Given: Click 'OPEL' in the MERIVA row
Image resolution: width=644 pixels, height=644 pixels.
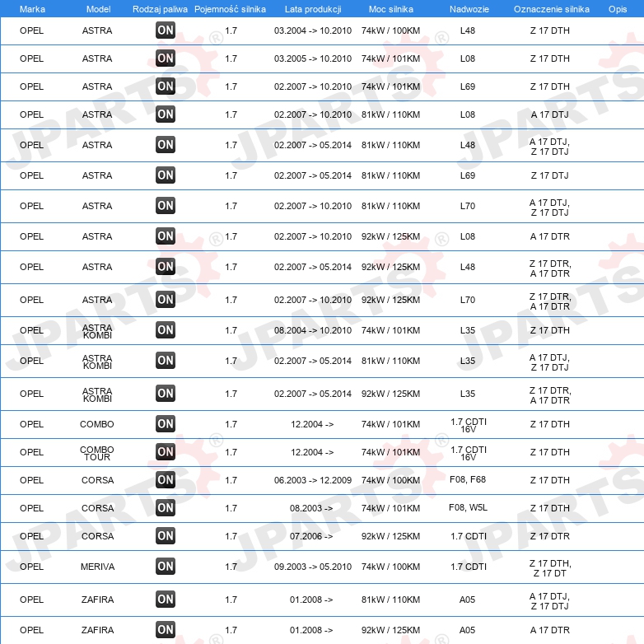Looking at the screenshot, I should [x=31, y=567].
